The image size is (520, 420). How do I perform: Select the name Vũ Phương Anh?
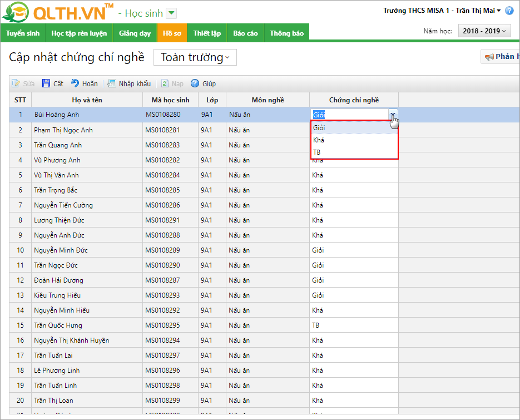(57, 160)
